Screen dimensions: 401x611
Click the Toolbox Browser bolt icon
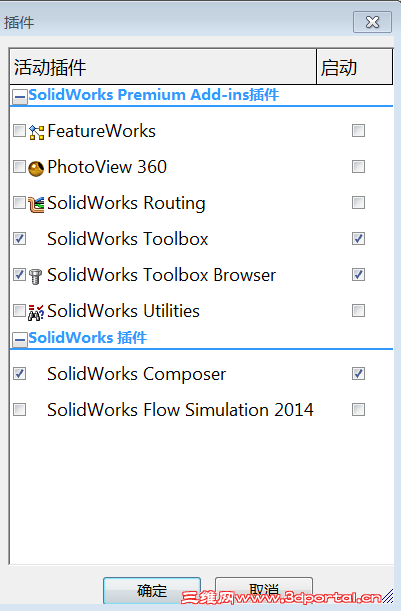pos(35,277)
